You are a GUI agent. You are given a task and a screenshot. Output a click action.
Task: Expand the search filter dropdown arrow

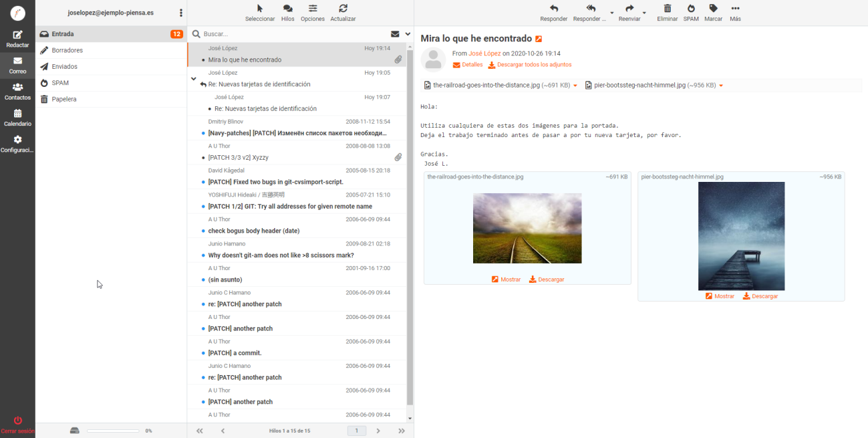click(x=408, y=34)
